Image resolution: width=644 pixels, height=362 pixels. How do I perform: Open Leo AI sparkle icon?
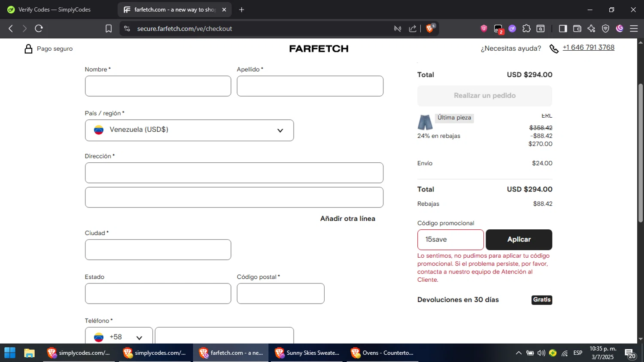click(x=591, y=28)
